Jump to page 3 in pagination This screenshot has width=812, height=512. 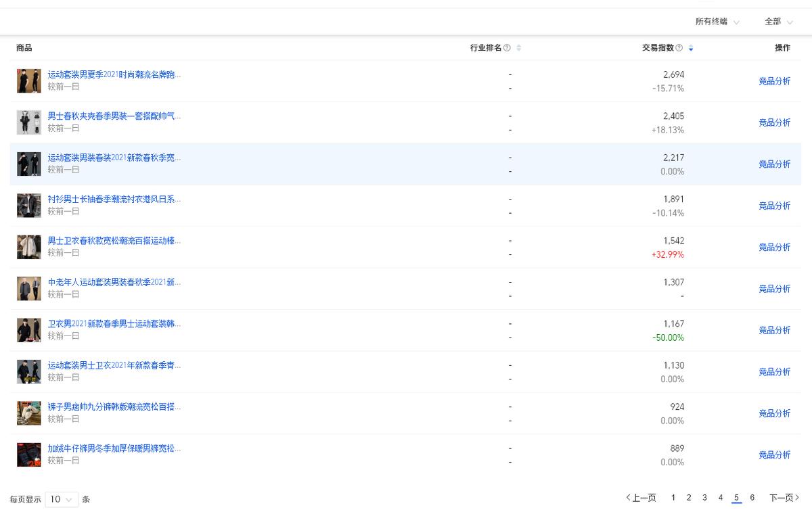(704, 498)
